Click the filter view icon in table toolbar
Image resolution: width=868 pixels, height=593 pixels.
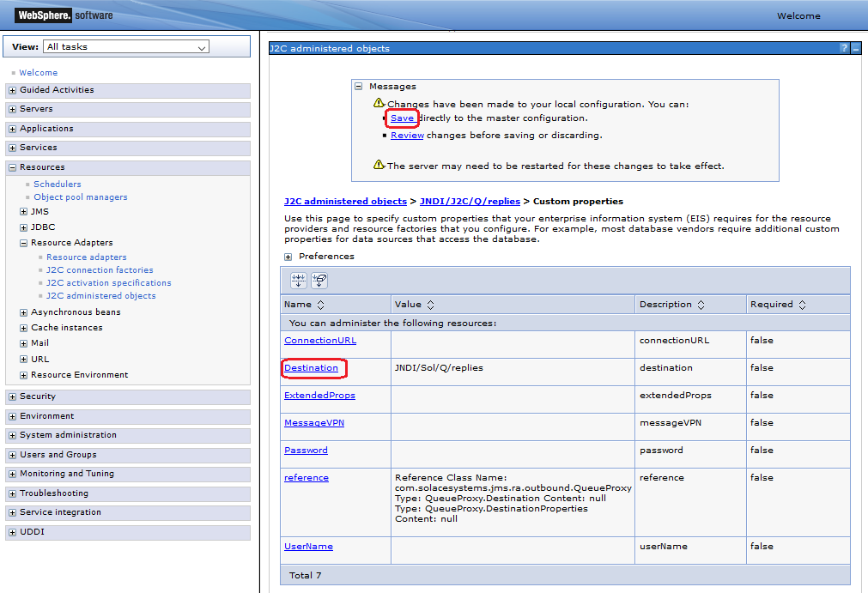(298, 281)
